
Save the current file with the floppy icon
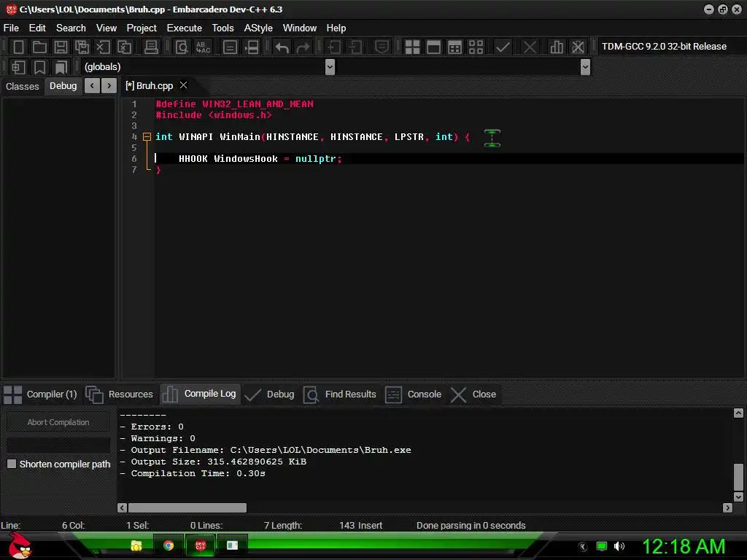coord(61,47)
